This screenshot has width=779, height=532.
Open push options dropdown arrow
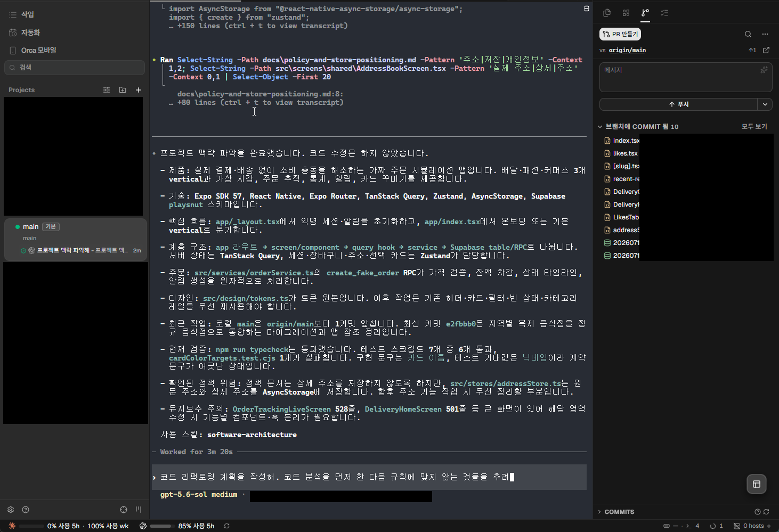(x=765, y=104)
